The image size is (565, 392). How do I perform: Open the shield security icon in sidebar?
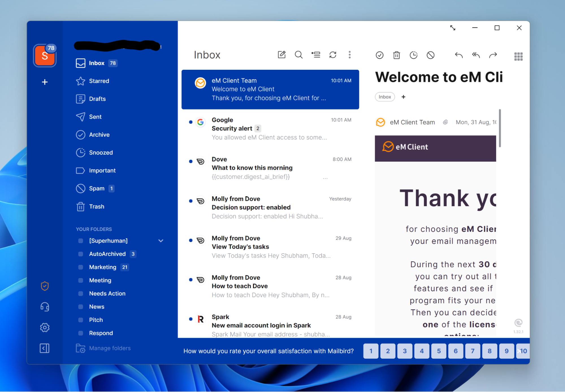point(45,286)
